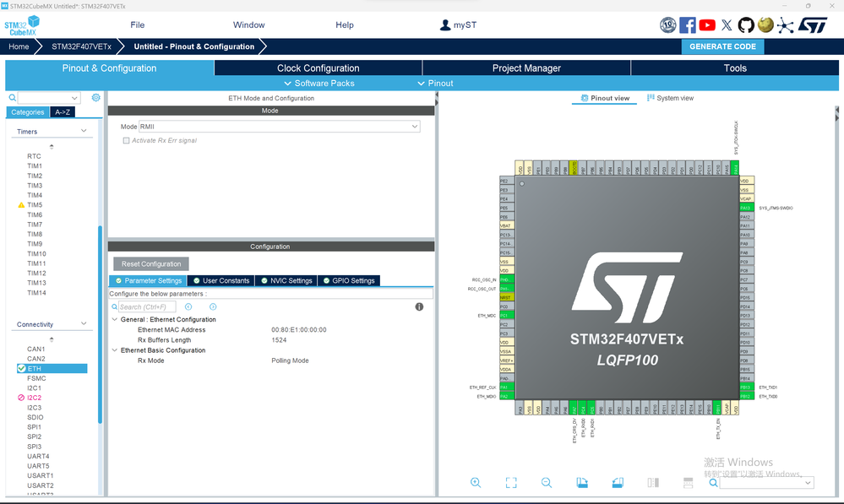Click the Rx Mode Polling Mode value
This screenshot has height=504, width=844.
(x=290, y=360)
